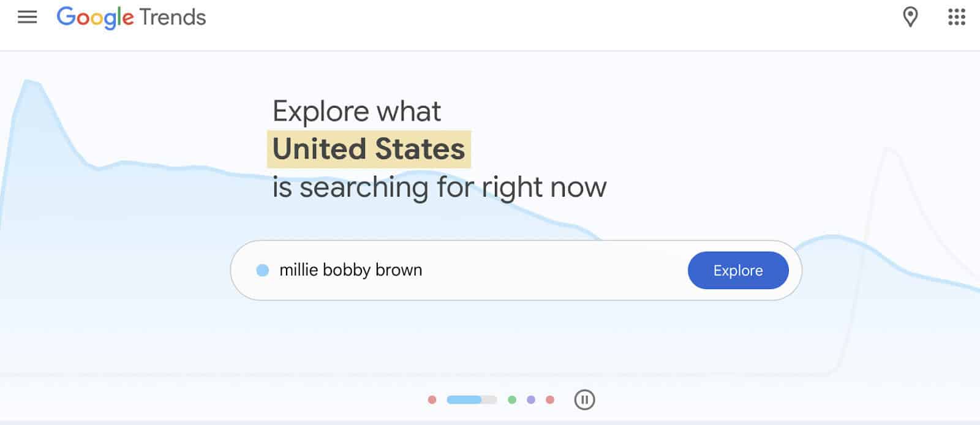Click the Trends word in the logo
Screen dimensions: 980x425
(x=173, y=17)
